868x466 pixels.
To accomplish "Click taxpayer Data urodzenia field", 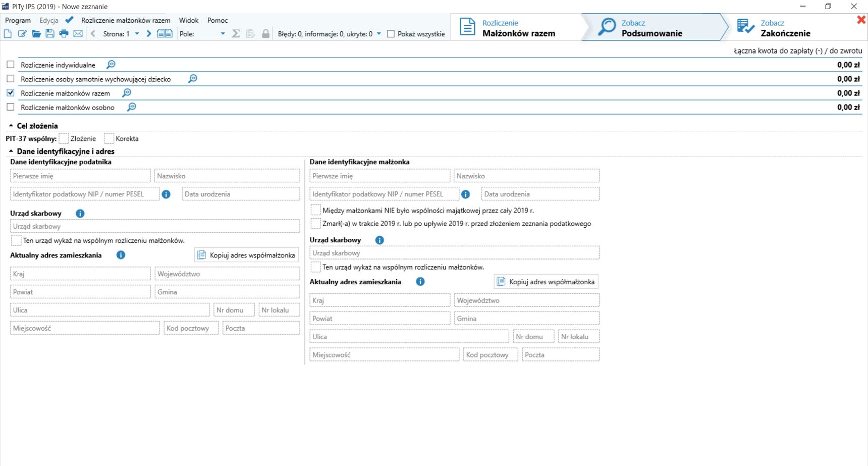I will coord(241,194).
